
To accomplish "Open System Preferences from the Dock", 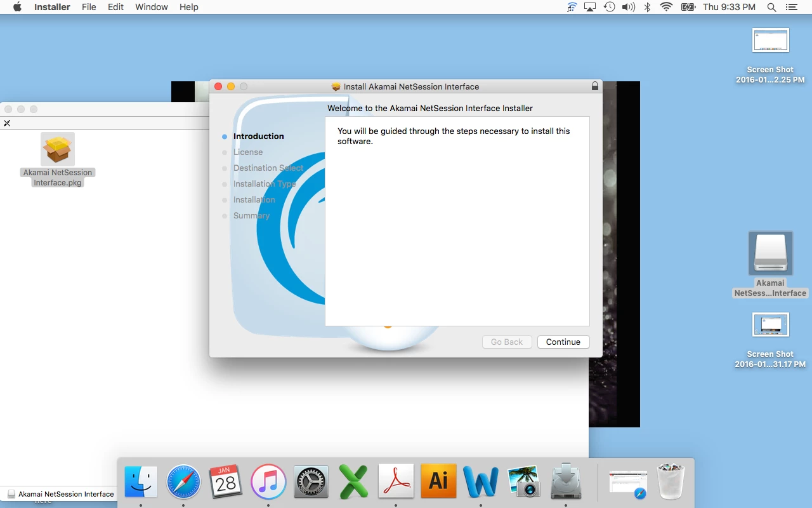I will click(311, 482).
